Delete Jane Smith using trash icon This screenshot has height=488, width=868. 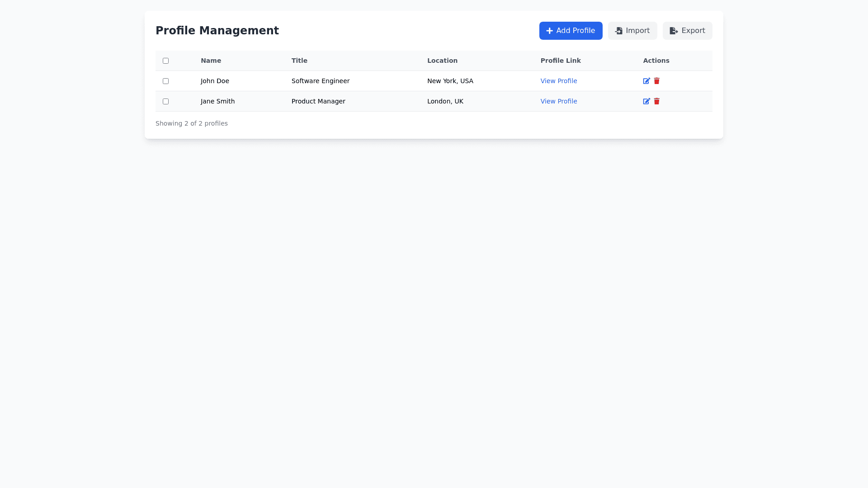(657, 101)
